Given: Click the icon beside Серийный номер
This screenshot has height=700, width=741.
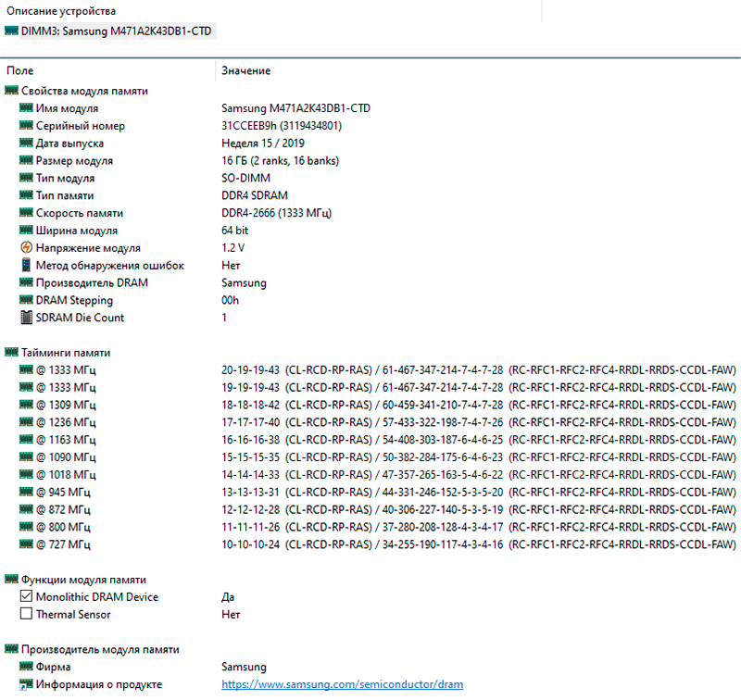Looking at the screenshot, I should point(26,125).
